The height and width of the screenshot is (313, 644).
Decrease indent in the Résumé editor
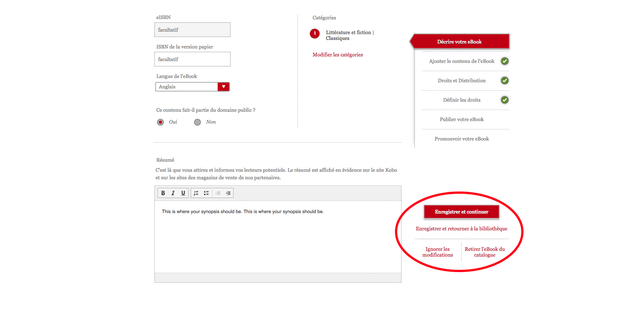coord(218,193)
